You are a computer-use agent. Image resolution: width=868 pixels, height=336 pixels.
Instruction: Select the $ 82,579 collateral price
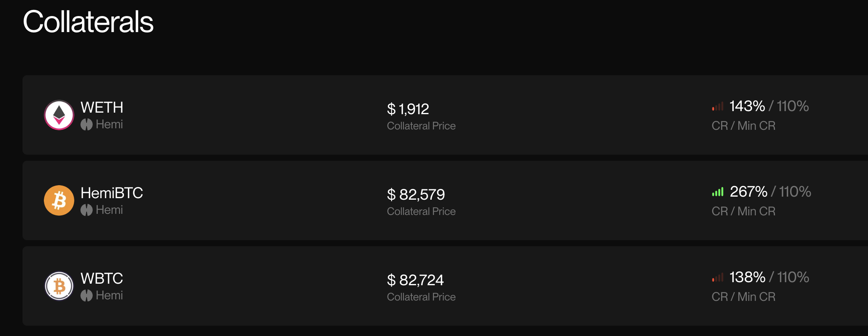(416, 195)
